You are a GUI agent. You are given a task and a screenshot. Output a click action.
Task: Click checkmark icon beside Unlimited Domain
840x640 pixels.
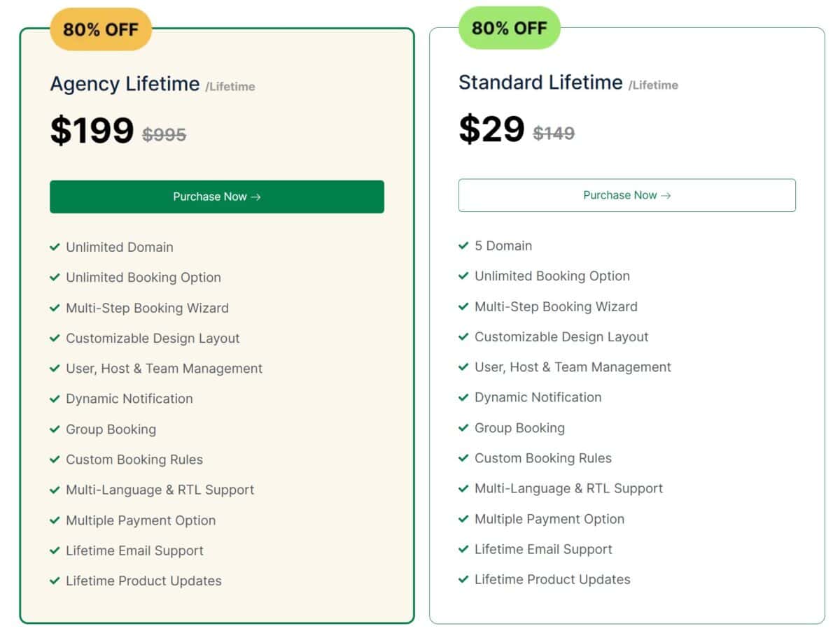(55, 247)
